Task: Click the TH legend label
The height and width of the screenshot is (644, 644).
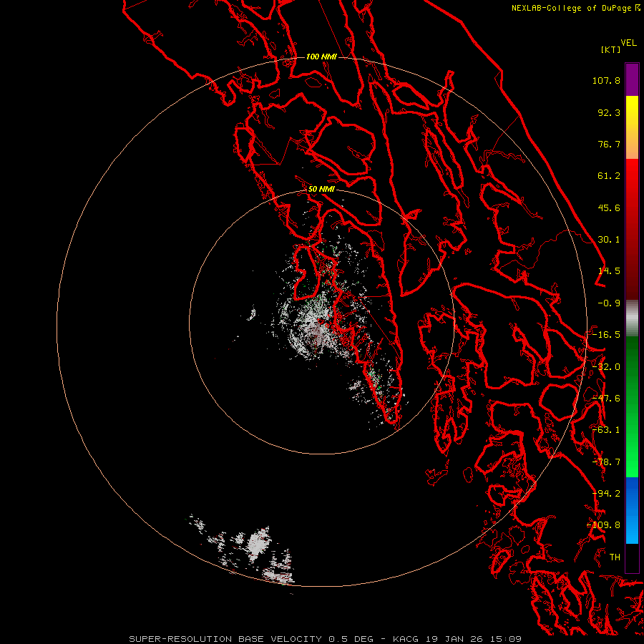Action: [615, 557]
